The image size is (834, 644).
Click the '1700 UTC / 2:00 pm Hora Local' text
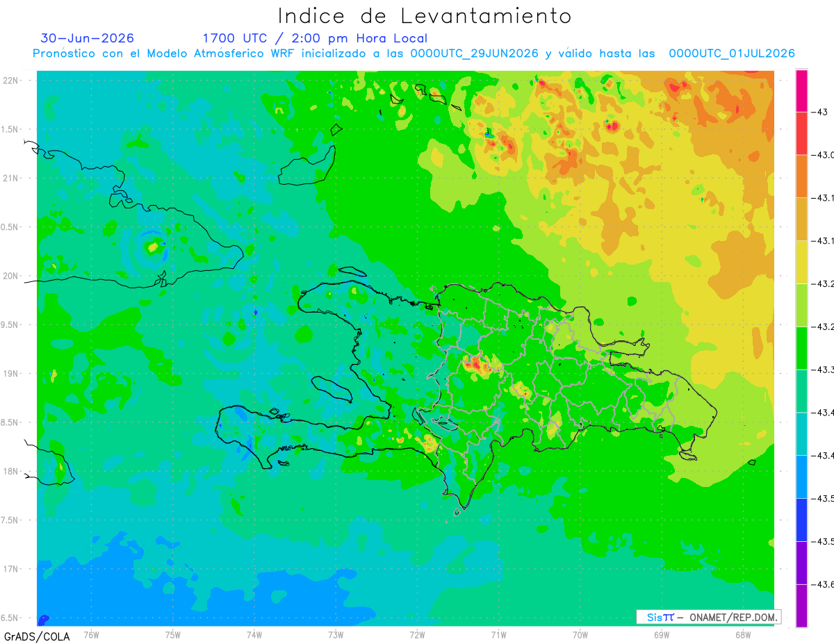tap(315, 38)
